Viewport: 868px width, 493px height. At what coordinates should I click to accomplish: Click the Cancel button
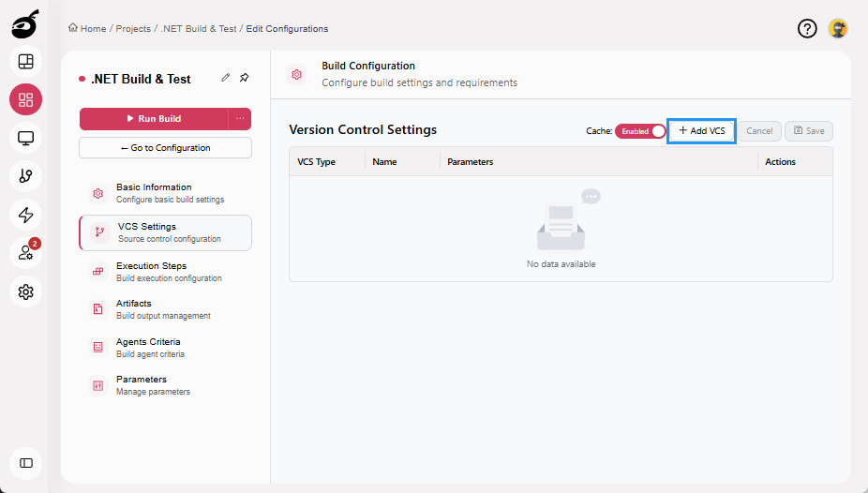tap(759, 131)
